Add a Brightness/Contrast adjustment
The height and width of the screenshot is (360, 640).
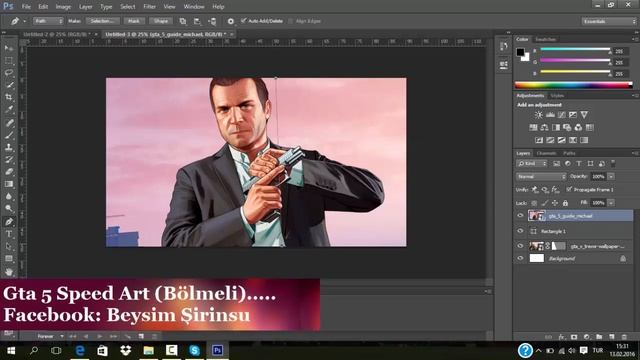pos(539,115)
